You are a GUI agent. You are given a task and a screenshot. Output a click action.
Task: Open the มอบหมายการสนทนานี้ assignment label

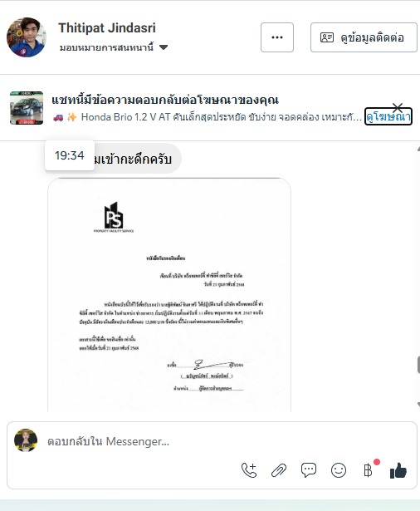pos(106,47)
